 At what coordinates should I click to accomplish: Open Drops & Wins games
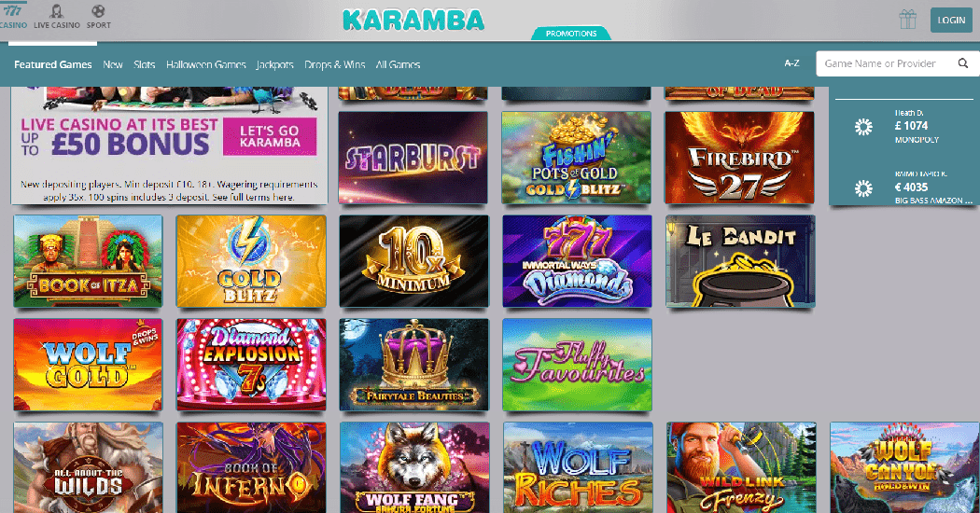(334, 64)
